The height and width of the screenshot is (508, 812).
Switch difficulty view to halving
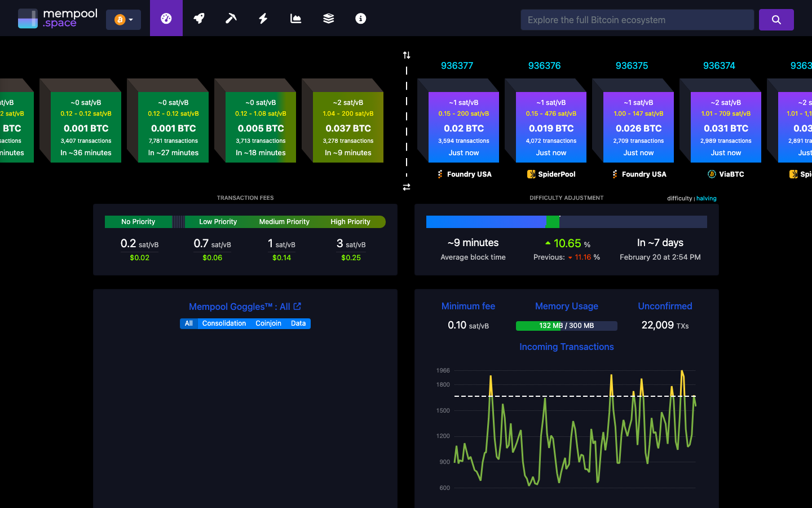tap(706, 198)
